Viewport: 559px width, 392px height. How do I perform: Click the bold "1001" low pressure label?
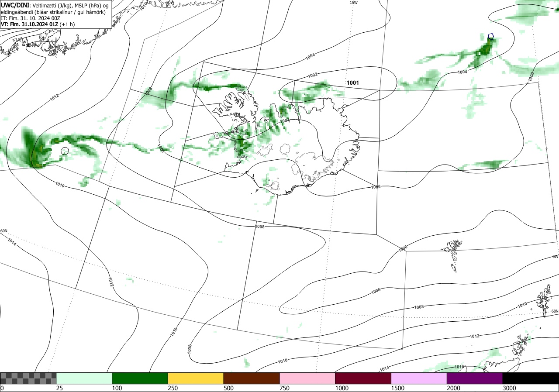pyautogui.click(x=352, y=83)
